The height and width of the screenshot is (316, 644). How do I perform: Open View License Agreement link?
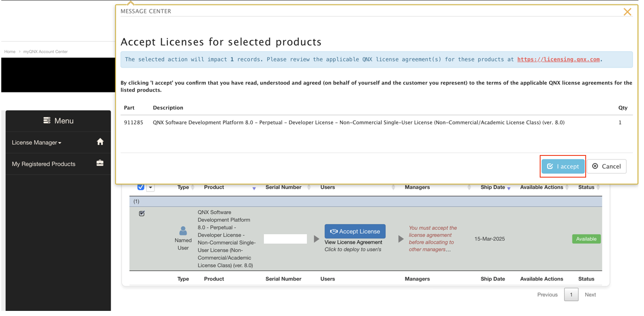point(353,242)
